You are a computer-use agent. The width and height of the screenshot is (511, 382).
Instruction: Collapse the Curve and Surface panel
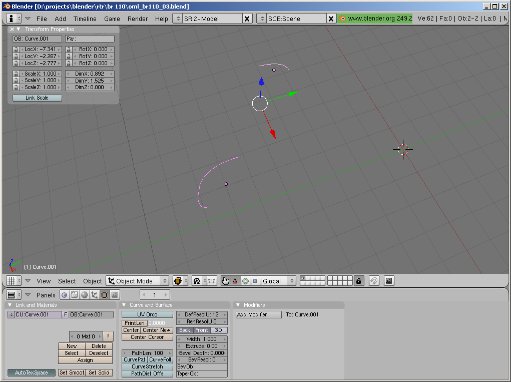point(124,305)
